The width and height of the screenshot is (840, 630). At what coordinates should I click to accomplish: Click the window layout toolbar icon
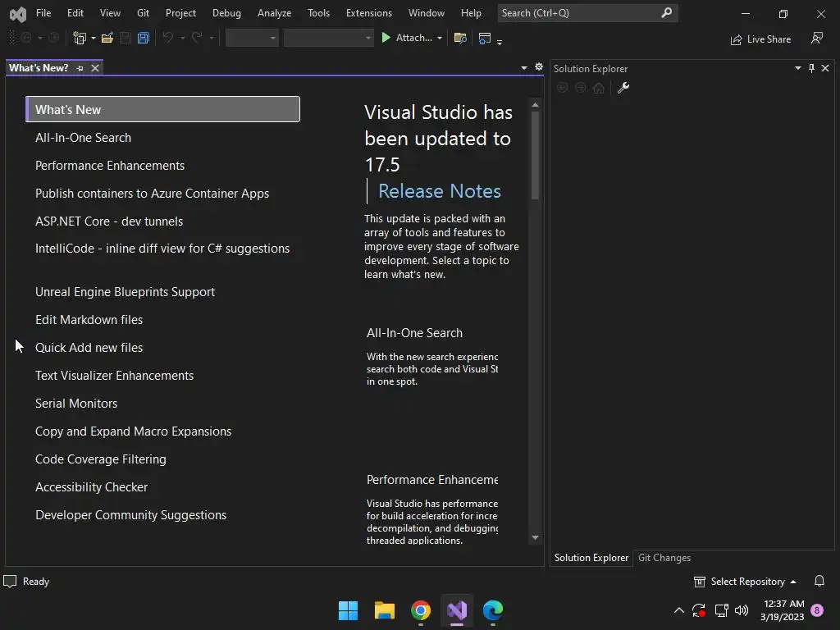point(484,38)
